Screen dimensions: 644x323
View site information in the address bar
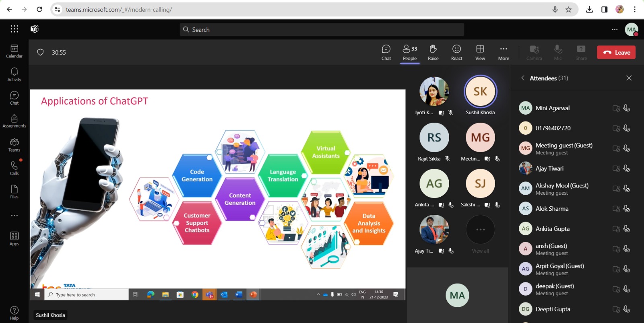(58, 10)
